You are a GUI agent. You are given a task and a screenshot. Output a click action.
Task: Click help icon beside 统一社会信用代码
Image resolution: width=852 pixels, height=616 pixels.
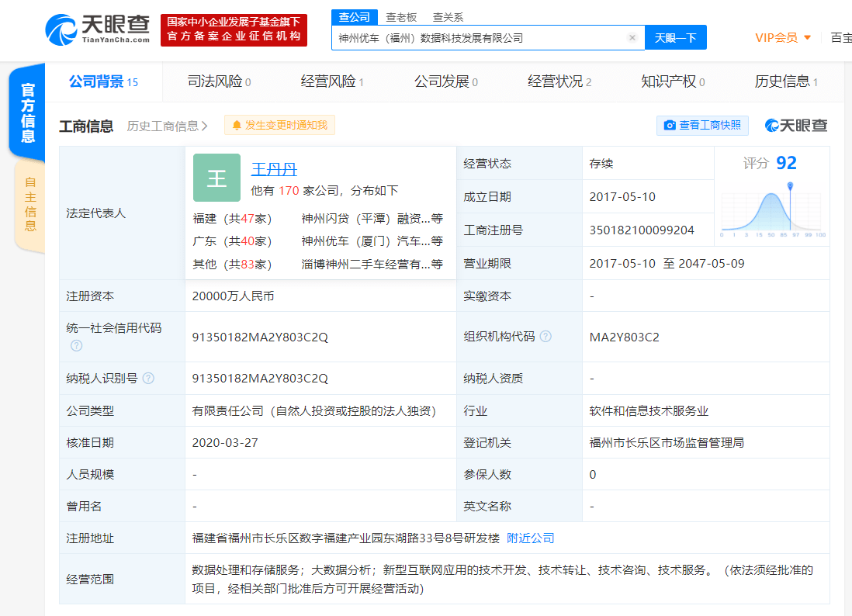click(76, 345)
